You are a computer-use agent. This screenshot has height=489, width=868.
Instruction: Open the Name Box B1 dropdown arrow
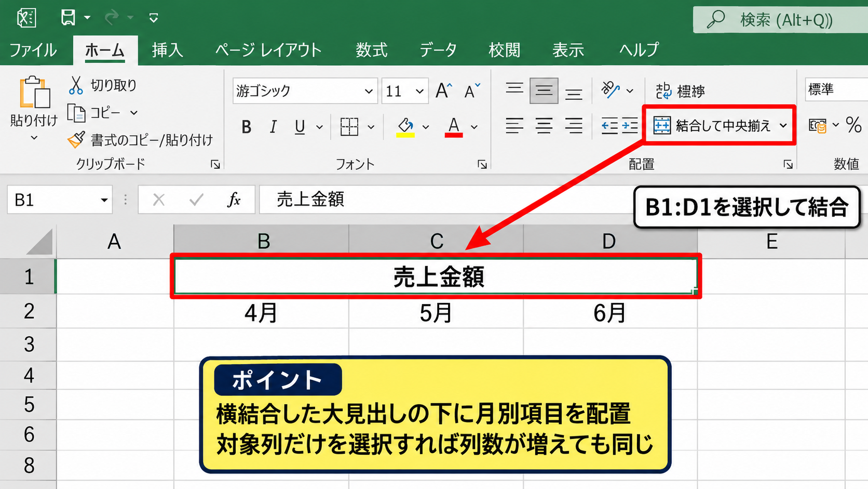(x=104, y=200)
